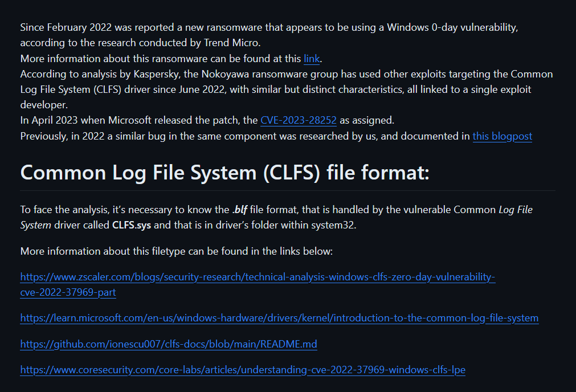Image resolution: width=576 pixels, height=392 pixels.
Task: Open the ransomware info "link" hyperlink
Action: [x=312, y=59]
